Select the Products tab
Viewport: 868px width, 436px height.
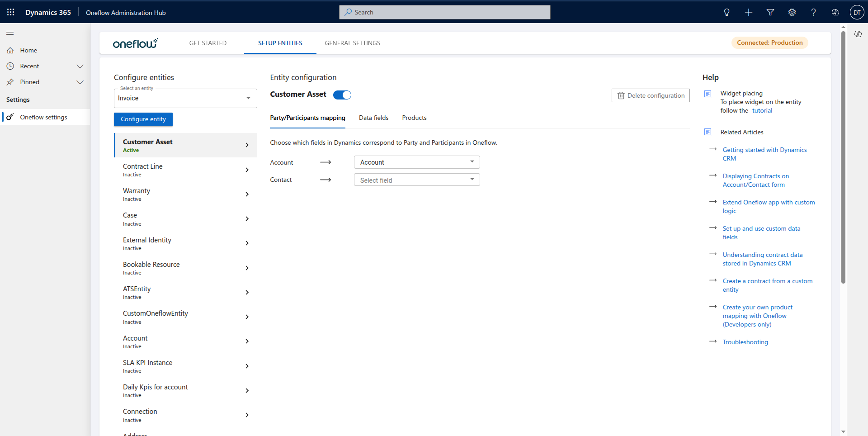click(x=415, y=118)
